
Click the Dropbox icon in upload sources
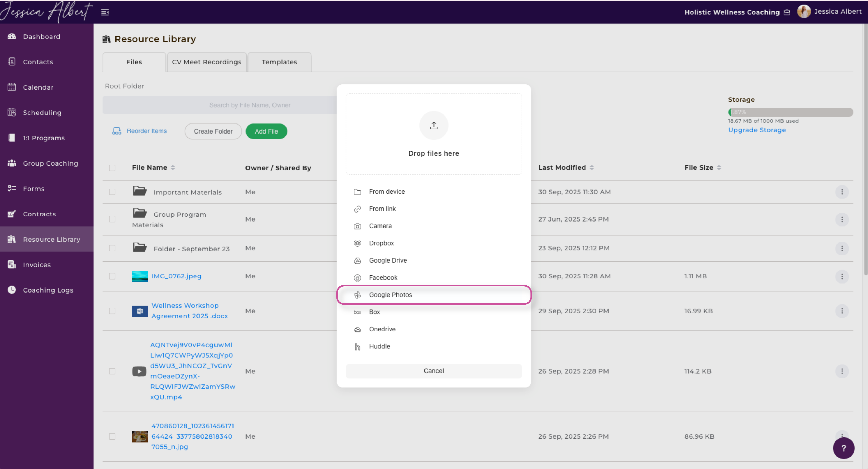pyautogui.click(x=357, y=243)
